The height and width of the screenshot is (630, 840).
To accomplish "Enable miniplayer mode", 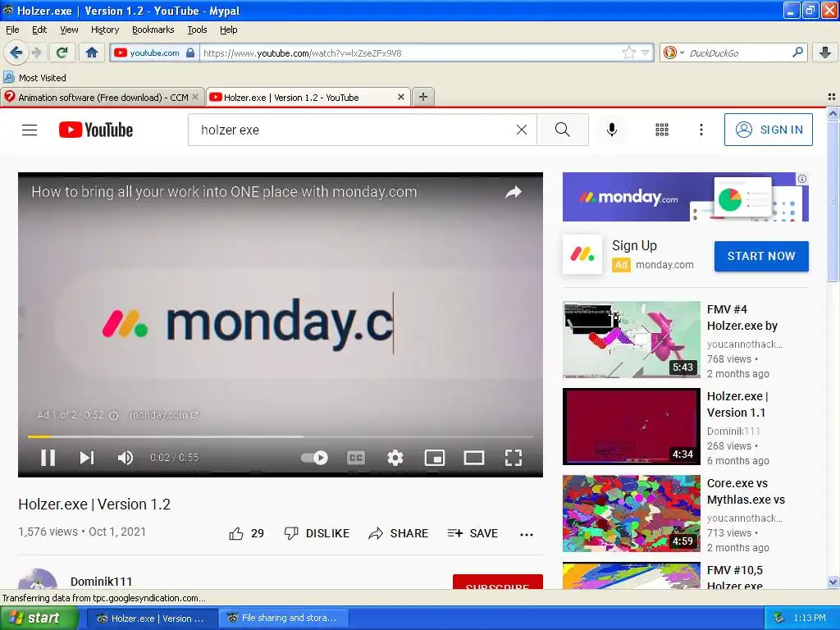I will [x=435, y=458].
